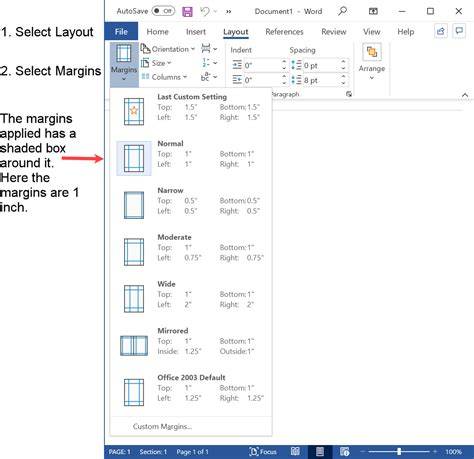Switch to the Home tab

(157, 32)
